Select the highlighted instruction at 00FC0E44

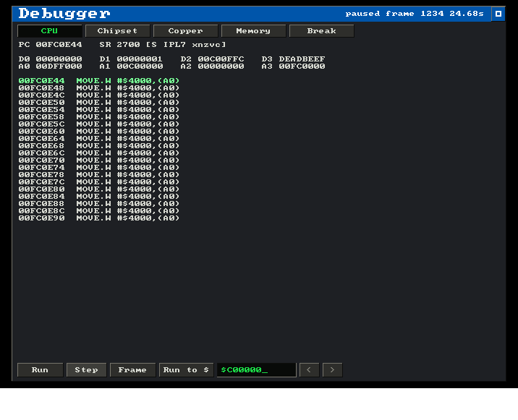(99, 80)
